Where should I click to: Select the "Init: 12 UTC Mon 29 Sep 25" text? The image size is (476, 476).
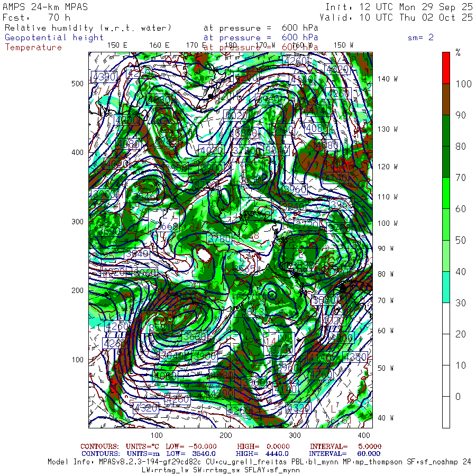[399, 7]
